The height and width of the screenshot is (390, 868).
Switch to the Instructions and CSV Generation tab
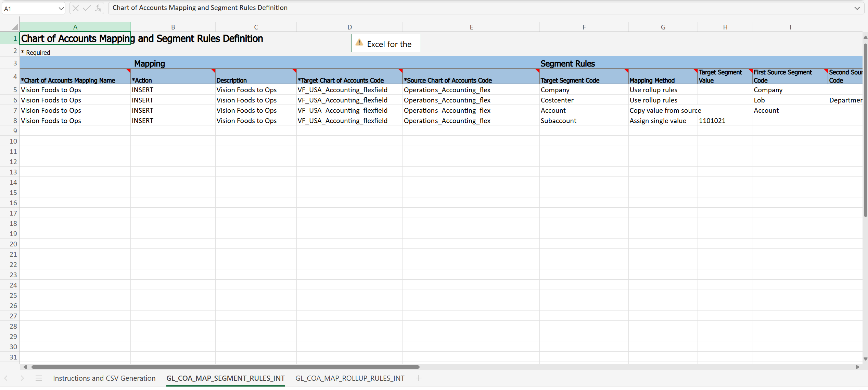click(x=104, y=378)
